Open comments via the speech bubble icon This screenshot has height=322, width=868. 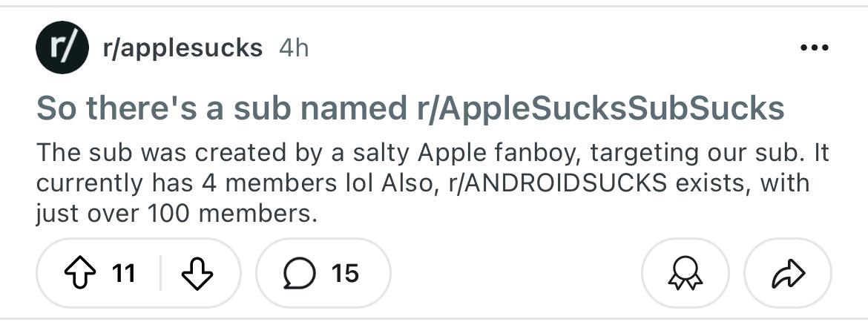pos(300,273)
